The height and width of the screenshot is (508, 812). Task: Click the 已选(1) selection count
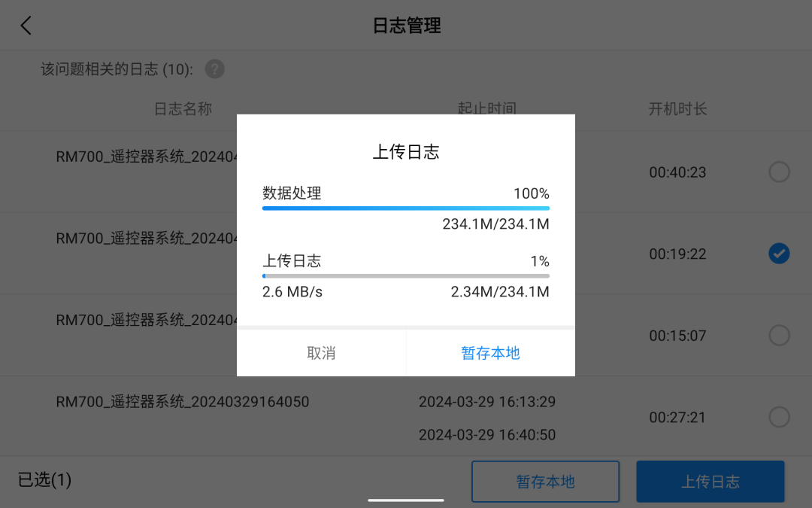[x=44, y=480]
